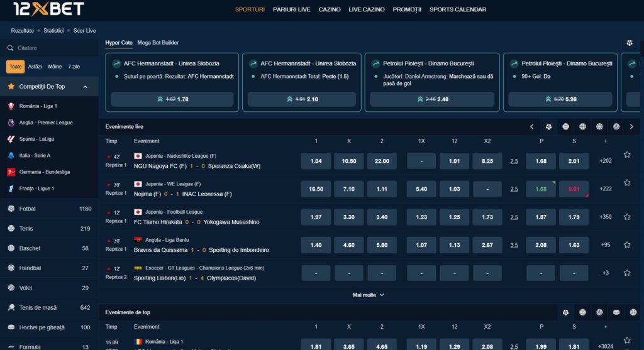Bet 1.78 boosted odds on AFC Hermannstadt shots
The width and height of the screenshot is (644, 350).
pyautogui.click(x=172, y=99)
